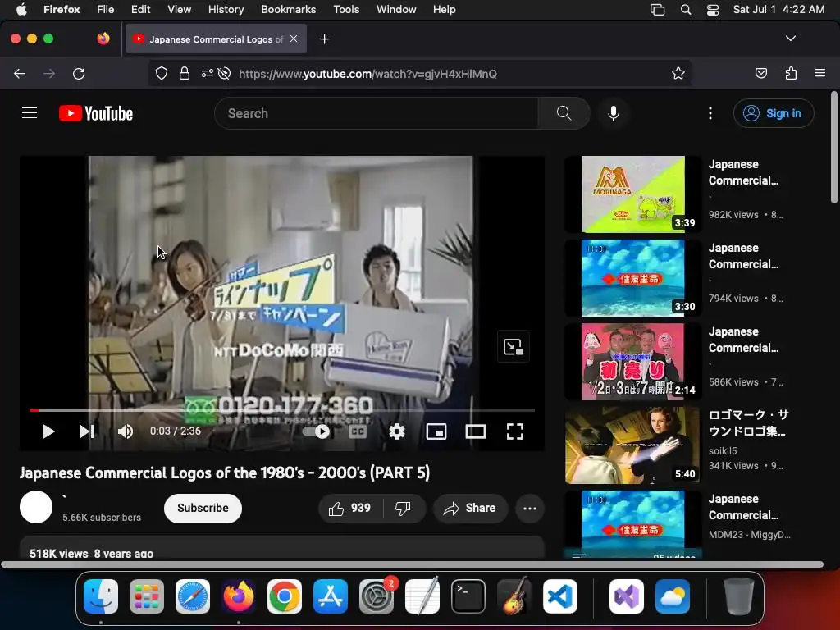Open the Bookmarks menu
The image size is (840, 630).
pyautogui.click(x=288, y=10)
